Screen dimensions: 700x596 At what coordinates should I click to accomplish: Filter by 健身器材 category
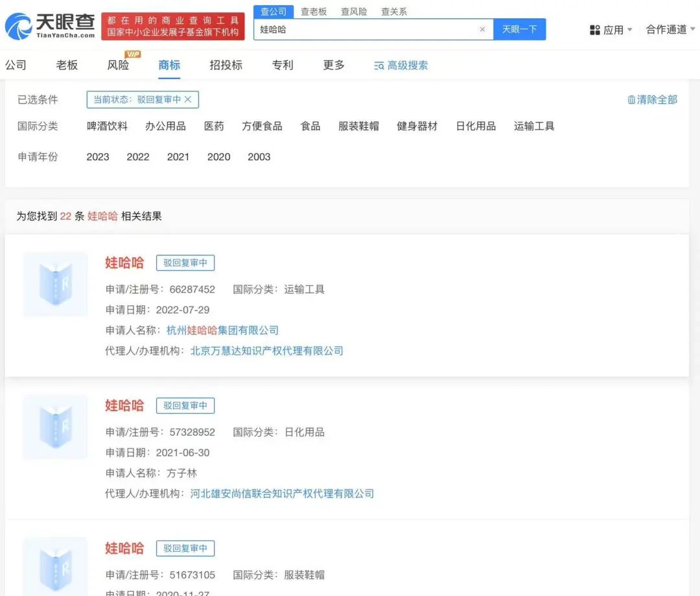tap(417, 126)
